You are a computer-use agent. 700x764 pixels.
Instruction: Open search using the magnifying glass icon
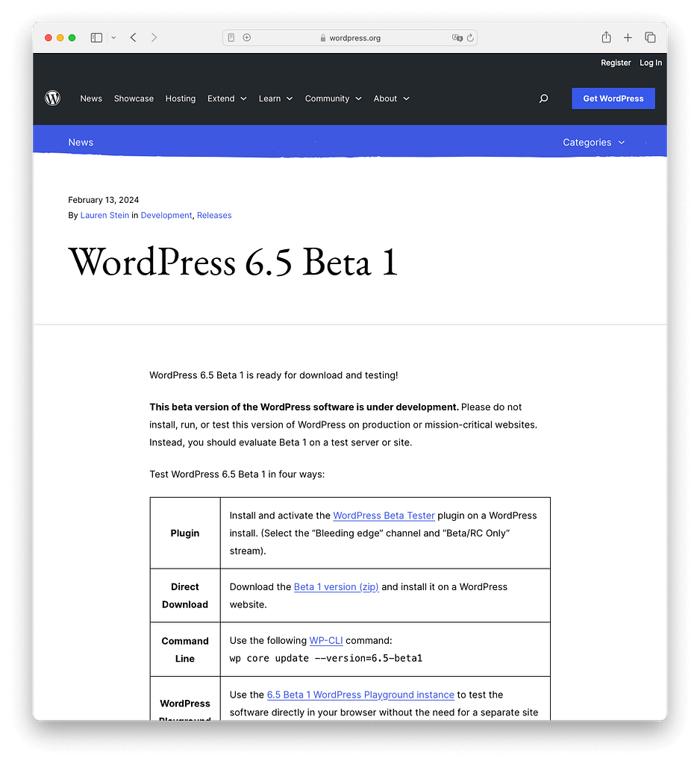pyautogui.click(x=543, y=98)
